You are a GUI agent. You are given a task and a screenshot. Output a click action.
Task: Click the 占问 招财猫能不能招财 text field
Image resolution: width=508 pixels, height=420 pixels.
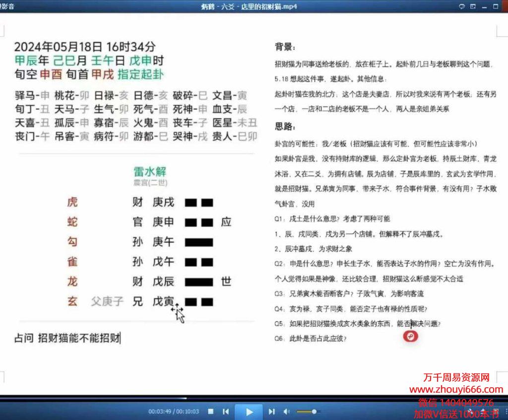[67, 339]
